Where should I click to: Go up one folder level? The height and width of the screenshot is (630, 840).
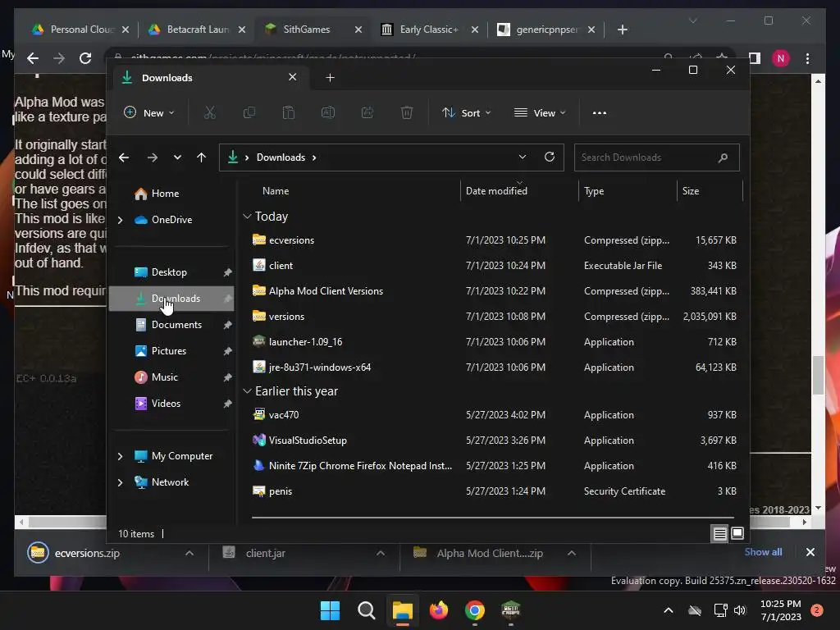click(x=202, y=157)
